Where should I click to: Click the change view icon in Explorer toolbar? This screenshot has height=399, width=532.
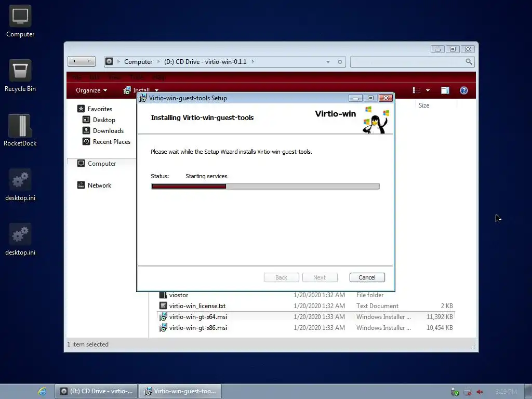(416, 90)
